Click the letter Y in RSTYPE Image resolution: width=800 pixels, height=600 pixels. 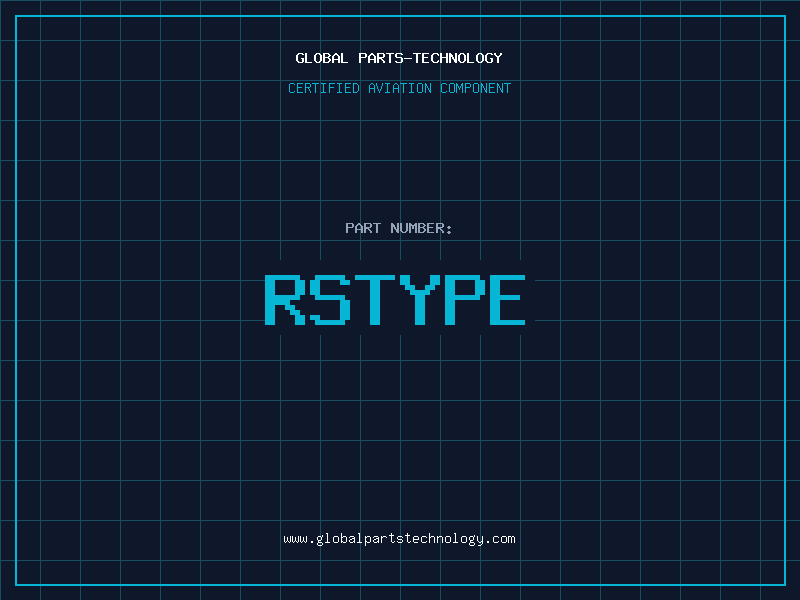click(x=417, y=300)
